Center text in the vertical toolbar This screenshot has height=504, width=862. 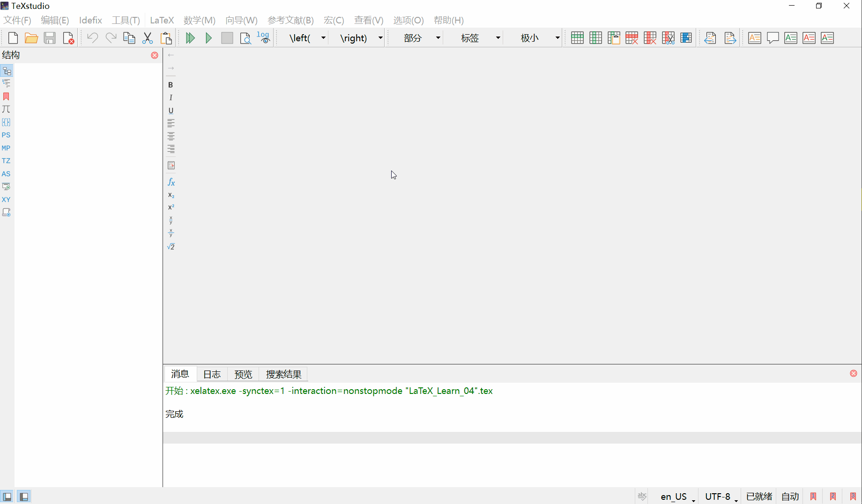coord(171,136)
